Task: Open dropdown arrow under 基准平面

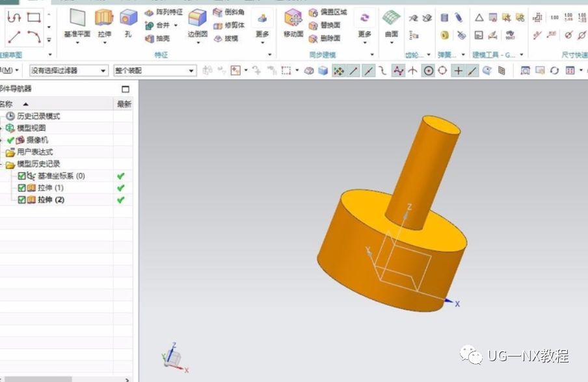Action: point(77,43)
